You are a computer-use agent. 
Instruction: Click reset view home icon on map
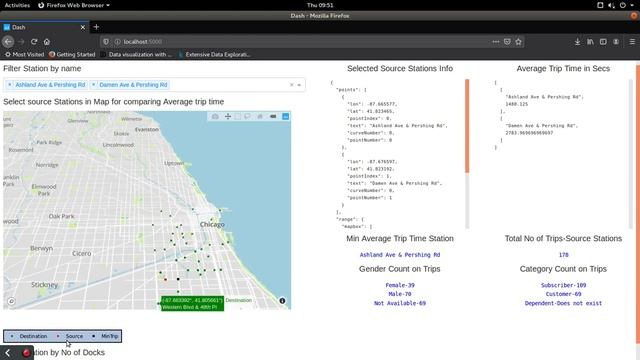click(x=260, y=117)
